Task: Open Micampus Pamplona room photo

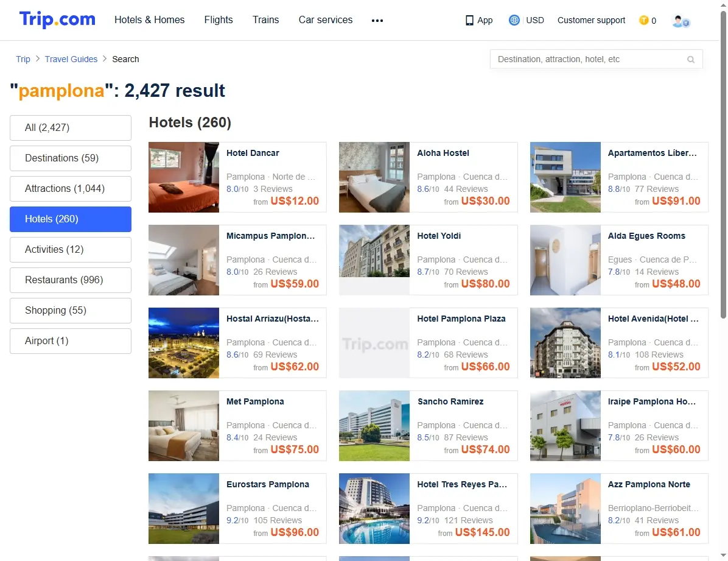Action: tap(184, 260)
